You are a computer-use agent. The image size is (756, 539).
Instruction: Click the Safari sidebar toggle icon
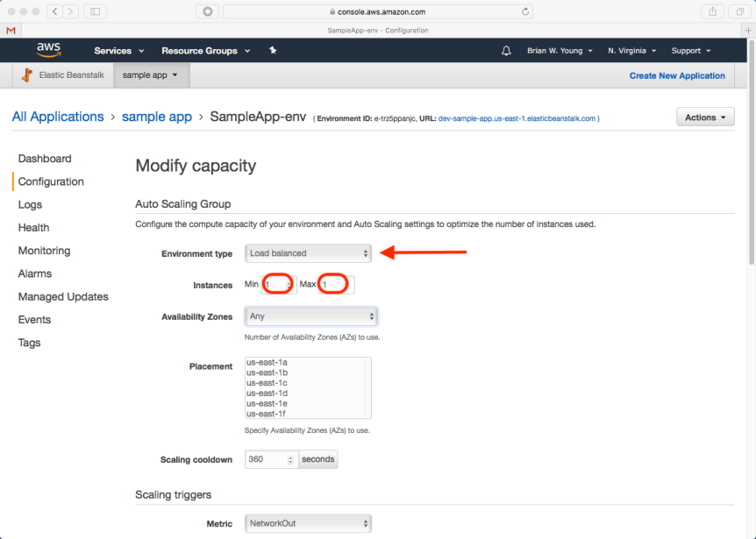click(94, 11)
